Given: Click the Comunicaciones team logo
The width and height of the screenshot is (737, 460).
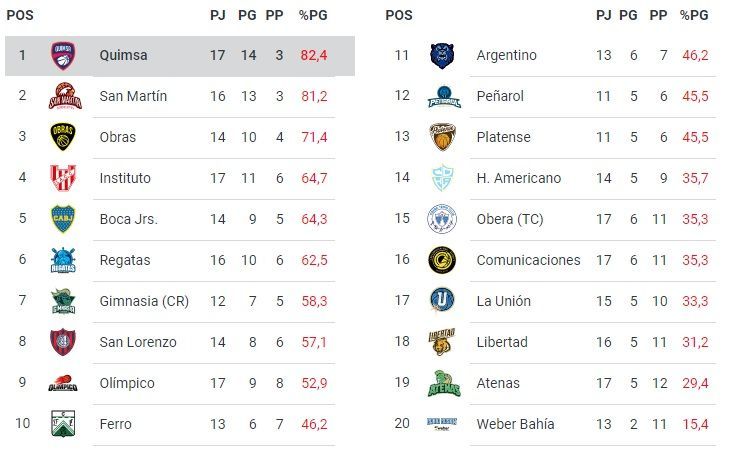Looking at the screenshot, I should click(443, 260).
